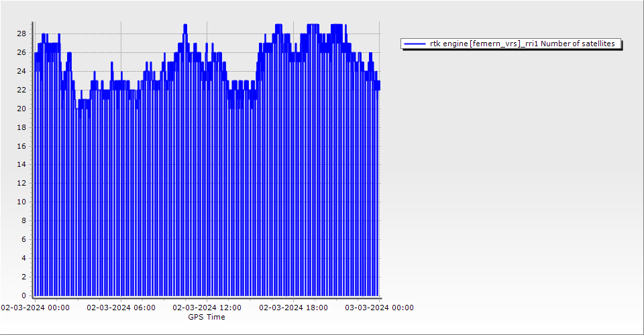The width and height of the screenshot is (644, 335).
Task: Click the 14 label on the y-axis
Action: point(21,164)
